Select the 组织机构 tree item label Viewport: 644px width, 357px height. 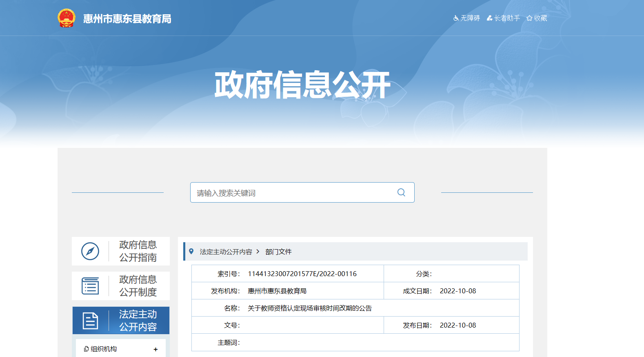tap(103, 349)
